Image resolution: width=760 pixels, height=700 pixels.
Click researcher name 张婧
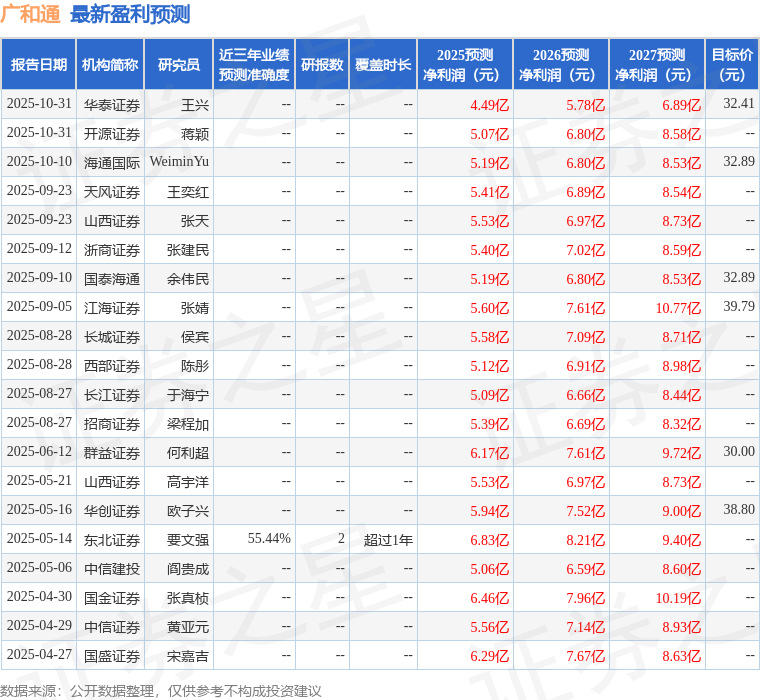point(195,308)
